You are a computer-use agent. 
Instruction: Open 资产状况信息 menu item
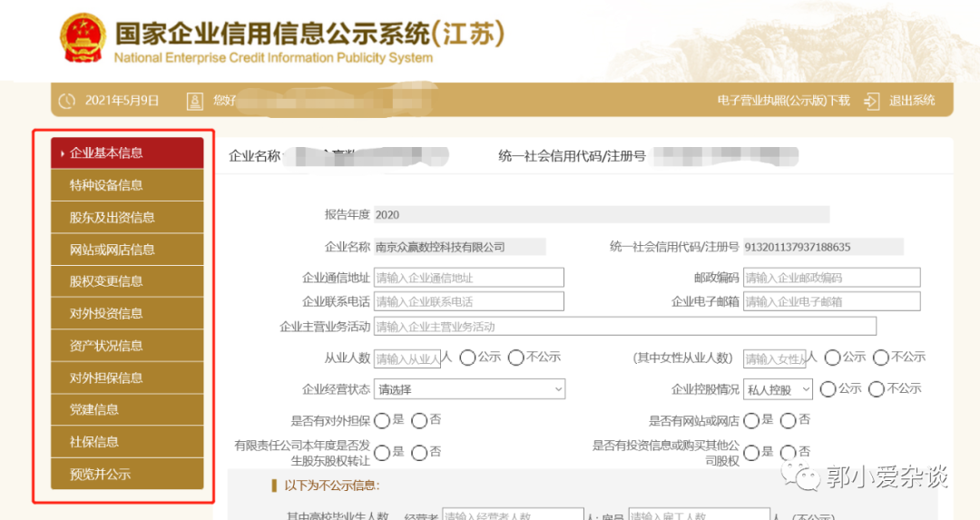tap(128, 346)
